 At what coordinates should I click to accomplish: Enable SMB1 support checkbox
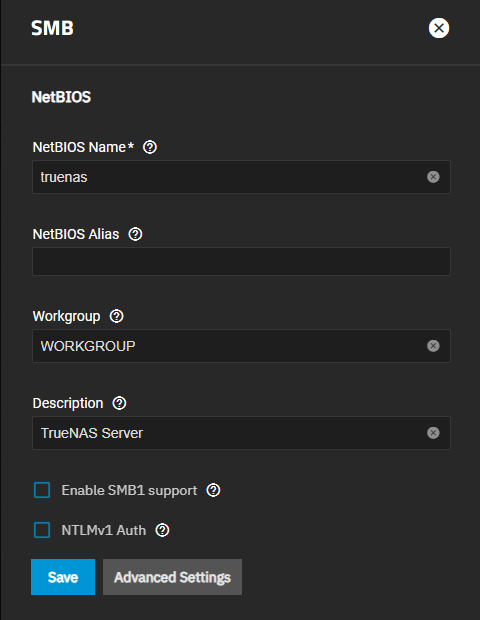[x=42, y=490]
